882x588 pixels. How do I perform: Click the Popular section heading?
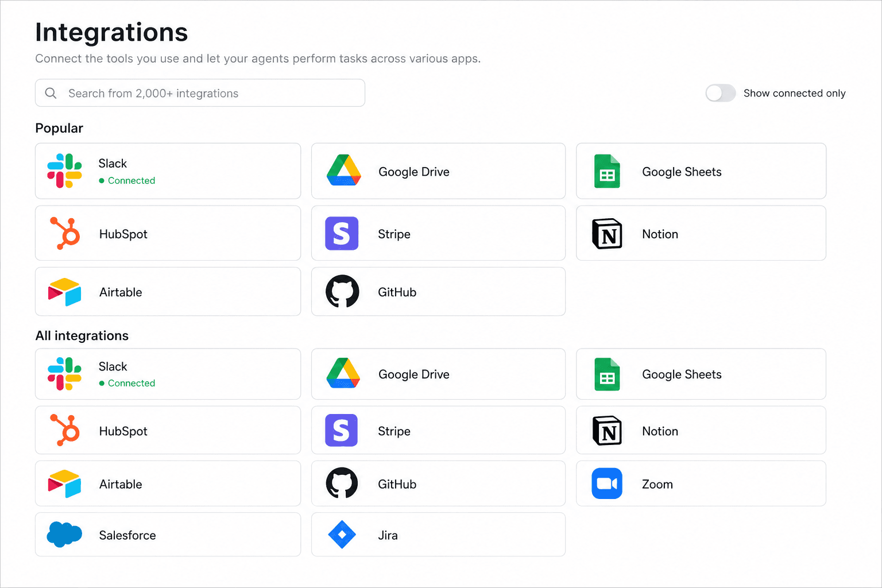tap(59, 128)
